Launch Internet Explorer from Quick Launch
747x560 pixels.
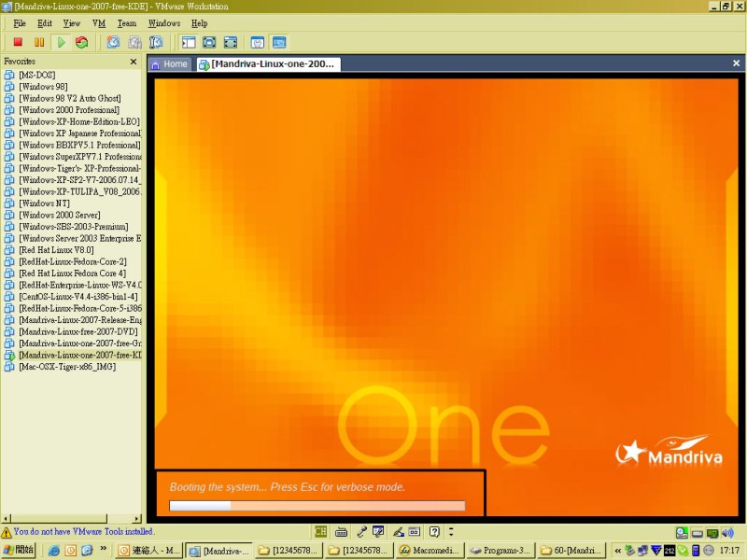pos(54,551)
